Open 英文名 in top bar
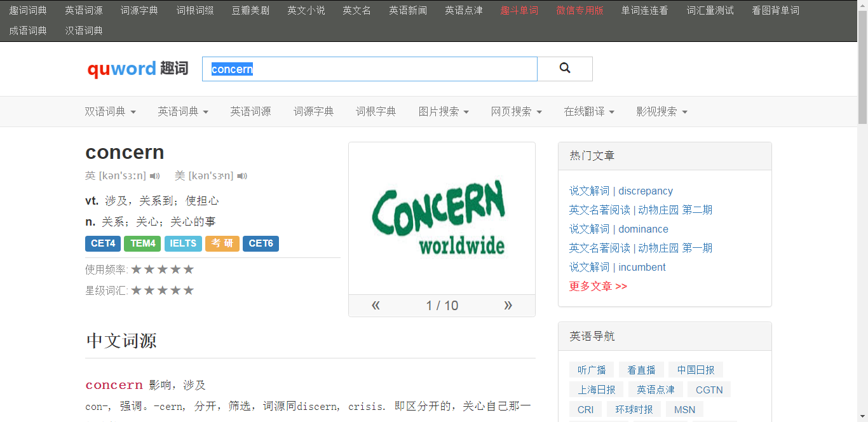Image resolution: width=868 pixels, height=422 pixels. (x=356, y=10)
